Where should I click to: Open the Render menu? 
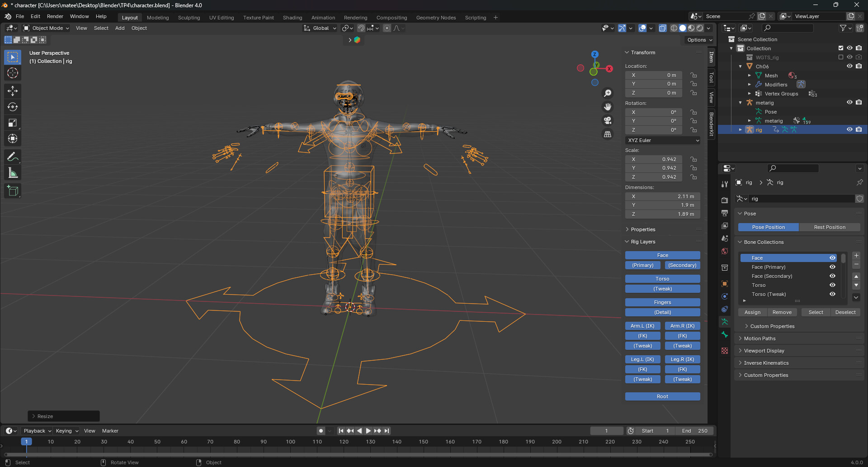coord(55,16)
